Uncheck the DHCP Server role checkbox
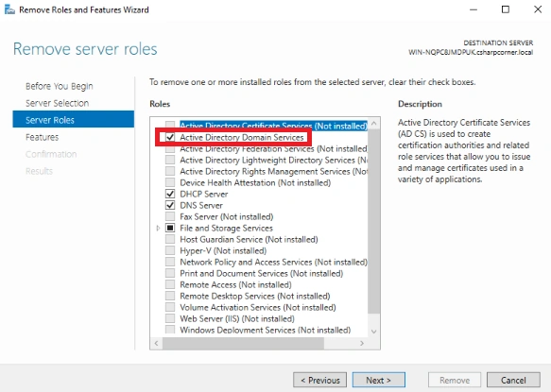The width and height of the screenshot is (551, 392). click(170, 194)
